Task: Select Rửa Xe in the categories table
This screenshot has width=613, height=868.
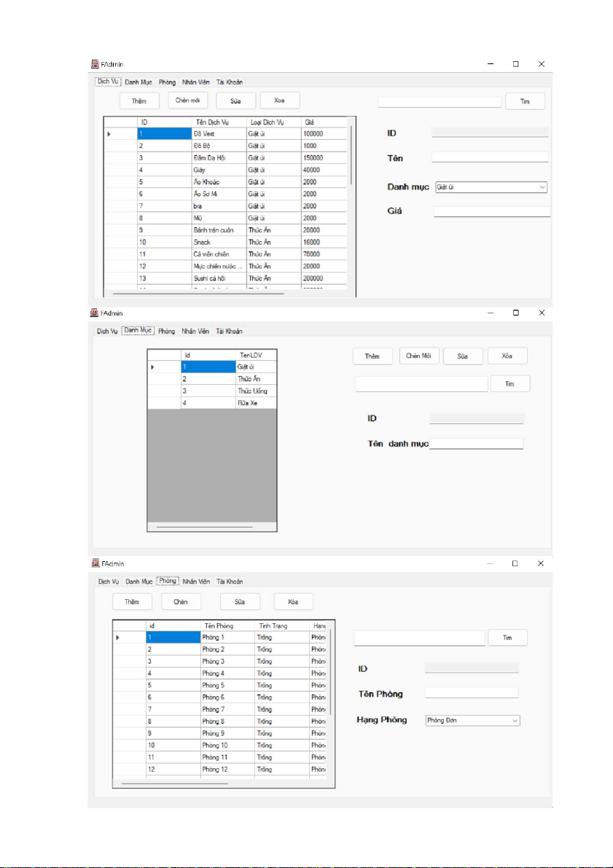Action: [256, 403]
